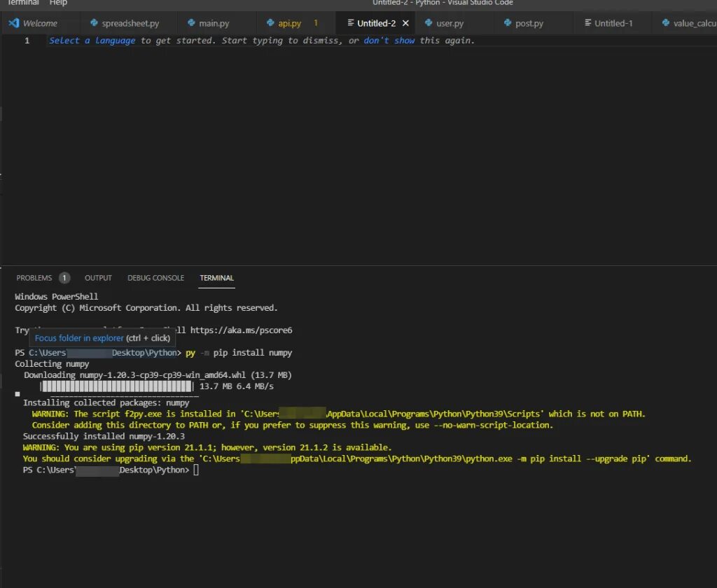The width and height of the screenshot is (717, 588).
Task: Click the https://aka.ms/pscore6 link in terminal
Action: 241,330
